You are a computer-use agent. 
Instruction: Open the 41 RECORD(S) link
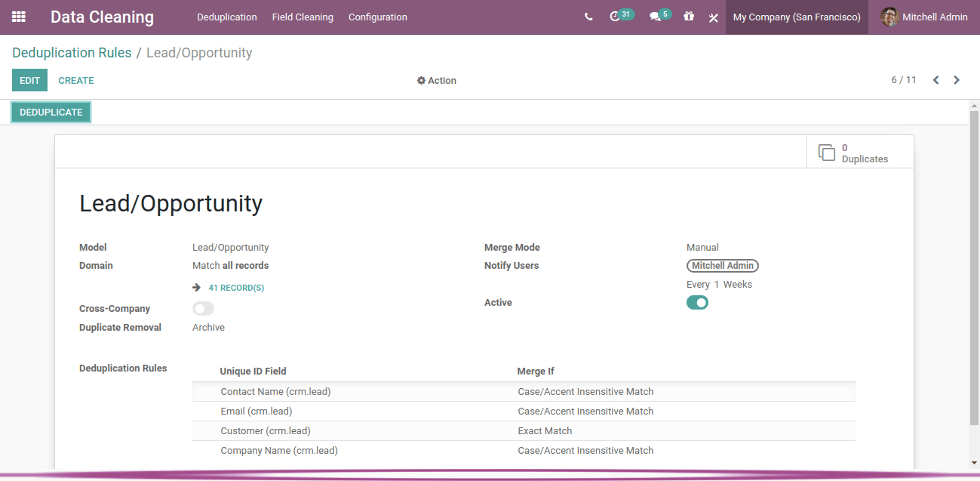point(236,288)
